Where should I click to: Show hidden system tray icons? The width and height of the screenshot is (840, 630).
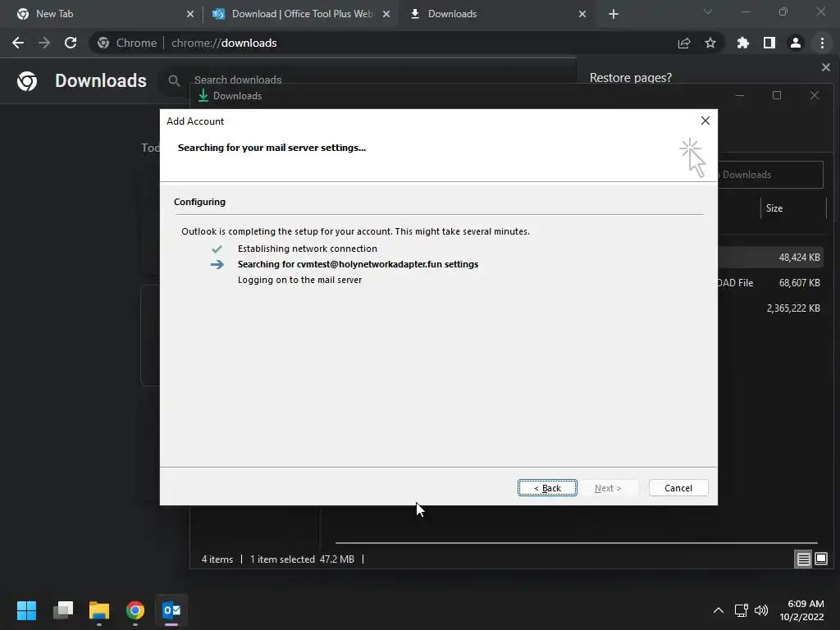click(x=719, y=610)
